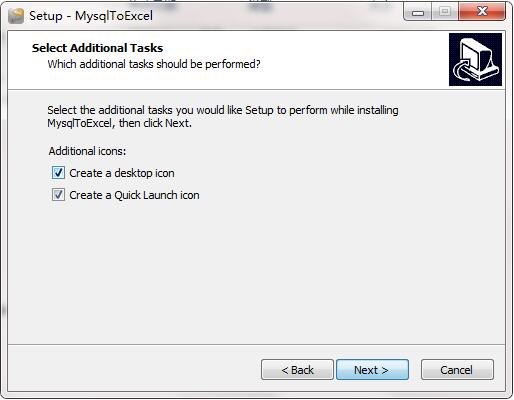Viewport: 514px width, 400px height.
Task: Click the grayed-out maximize button
Action: click(445, 12)
